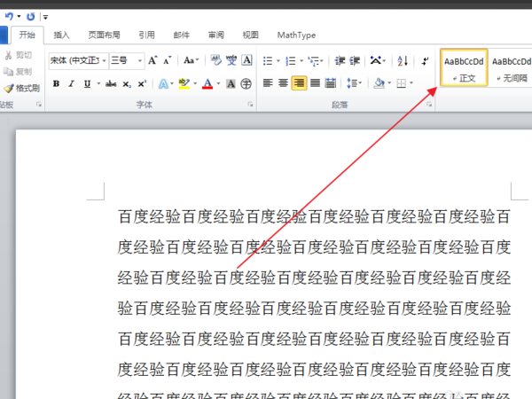Apply the yellow text highlight color

[184, 83]
